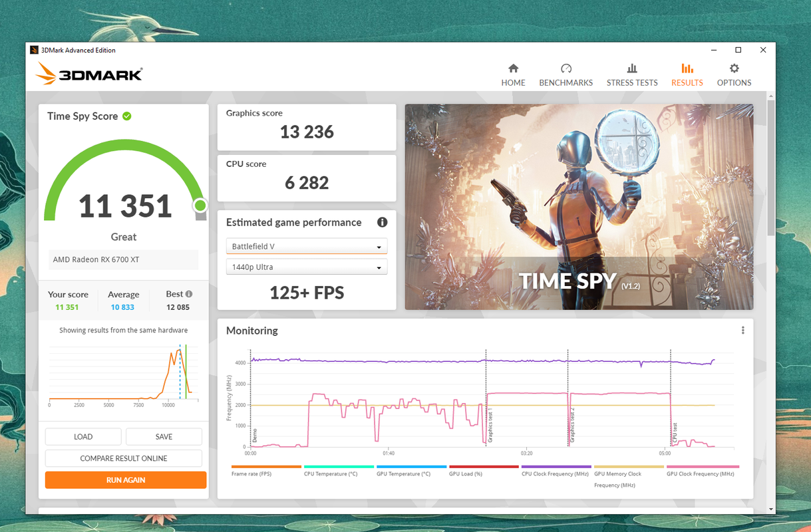This screenshot has height=532, width=811.
Task: Toggle GPU Memory Clock Frequency legend entry
Action: [x=629, y=477]
